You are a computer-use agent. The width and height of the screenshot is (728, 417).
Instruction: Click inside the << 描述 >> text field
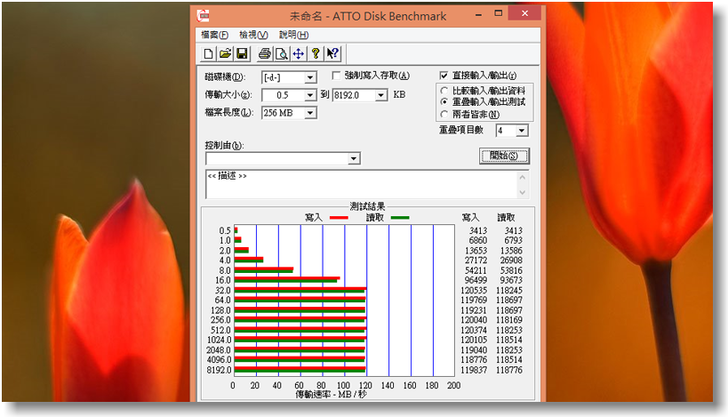coord(362,184)
